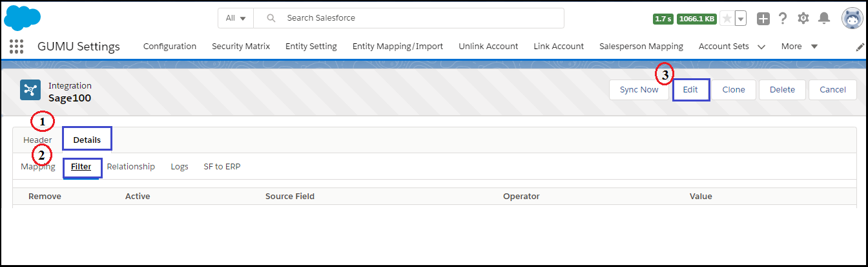Focus the Search Salesforce input field
Image resolution: width=868 pixels, height=267 pixels.
click(x=409, y=18)
